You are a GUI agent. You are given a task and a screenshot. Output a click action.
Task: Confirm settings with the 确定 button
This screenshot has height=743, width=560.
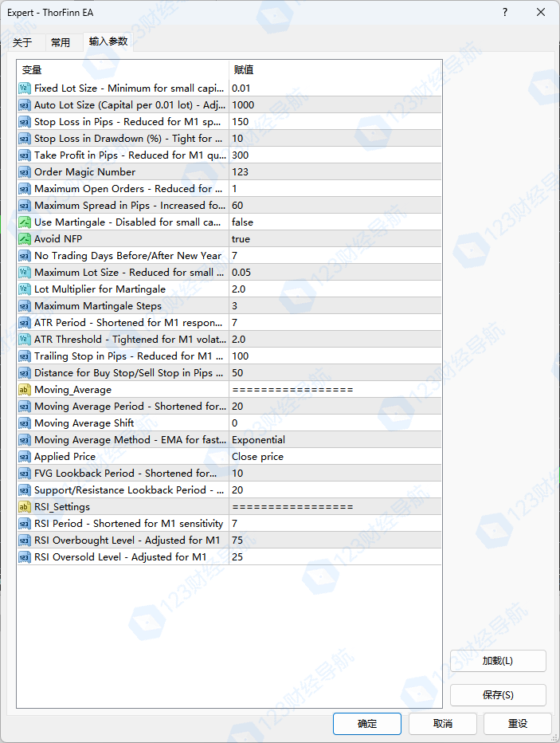coord(367,724)
